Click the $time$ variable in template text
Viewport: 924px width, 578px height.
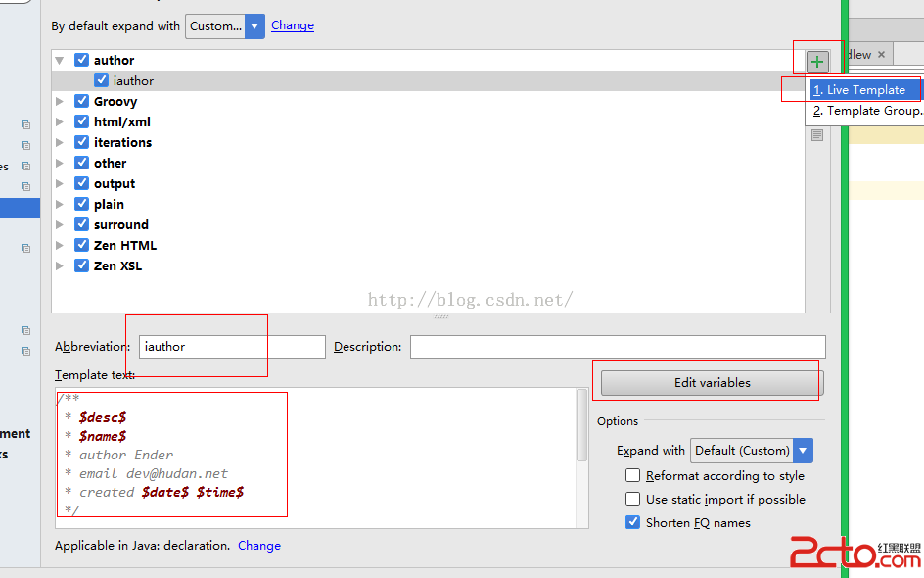(220, 492)
